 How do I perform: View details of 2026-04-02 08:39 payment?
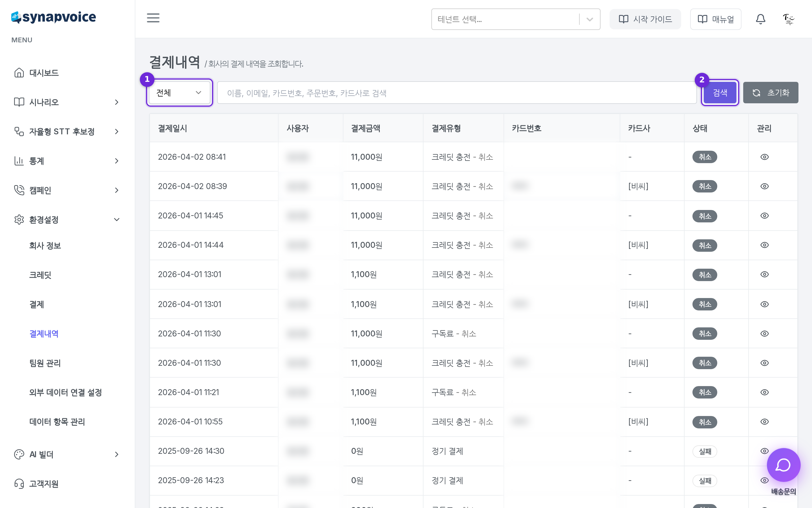point(764,186)
